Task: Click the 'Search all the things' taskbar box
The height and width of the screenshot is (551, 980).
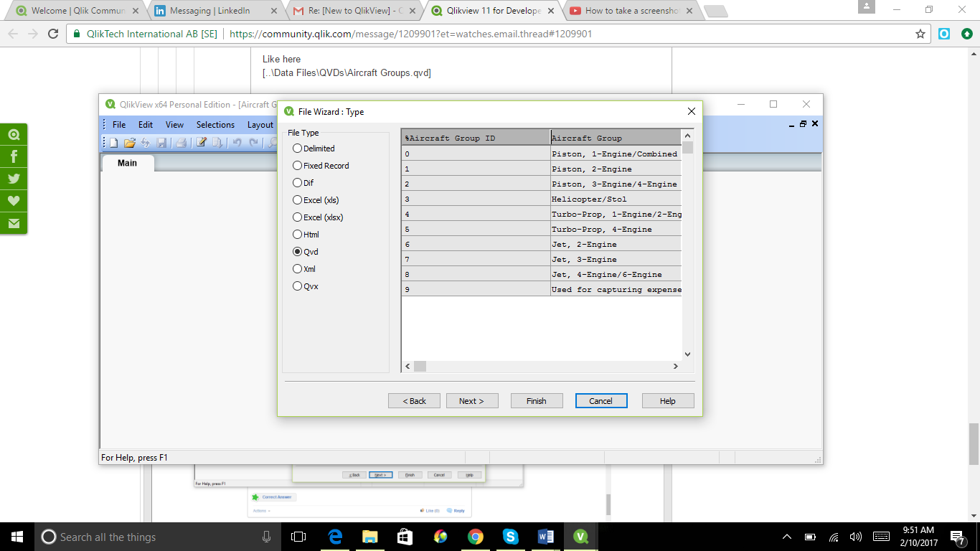Action: click(156, 537)
